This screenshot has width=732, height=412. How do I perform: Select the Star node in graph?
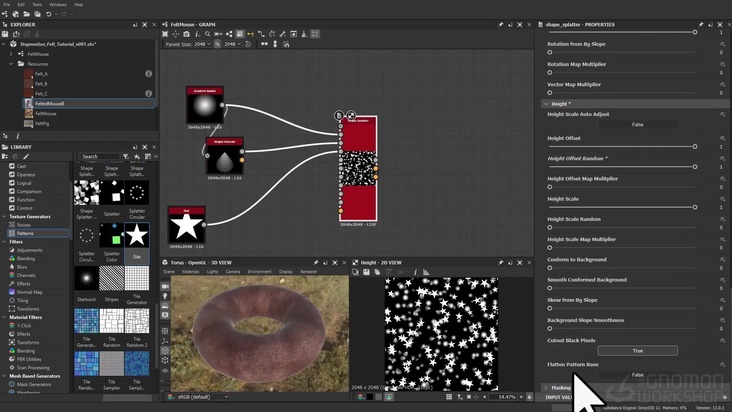pyautogui.click(x=186, y=225)
